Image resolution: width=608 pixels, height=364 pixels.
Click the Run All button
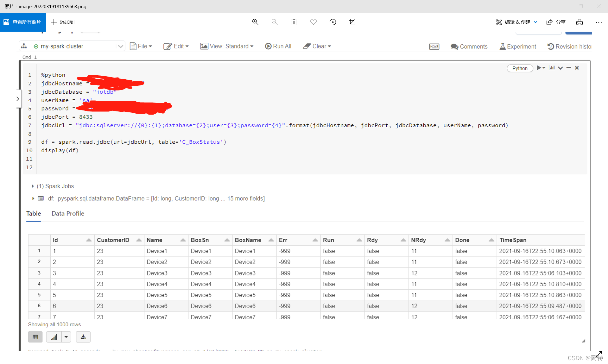pos(278,46)
